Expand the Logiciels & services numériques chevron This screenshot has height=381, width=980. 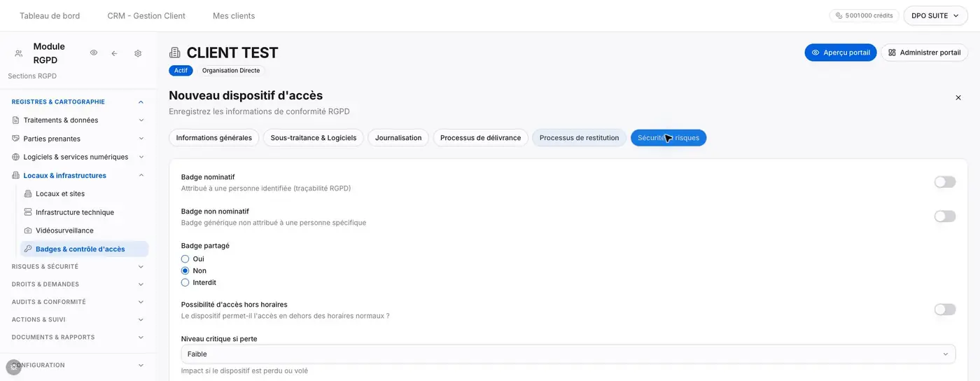click(141, 157)
